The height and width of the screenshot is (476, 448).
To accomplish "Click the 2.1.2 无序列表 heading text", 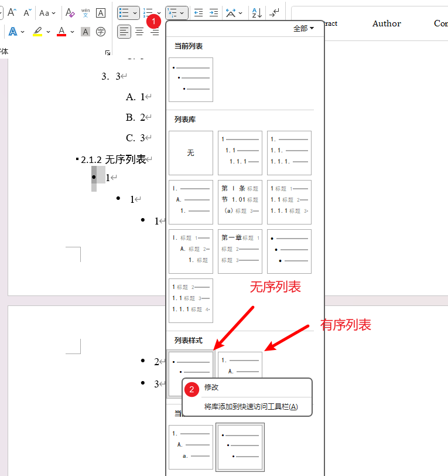I will click(114, 159).
